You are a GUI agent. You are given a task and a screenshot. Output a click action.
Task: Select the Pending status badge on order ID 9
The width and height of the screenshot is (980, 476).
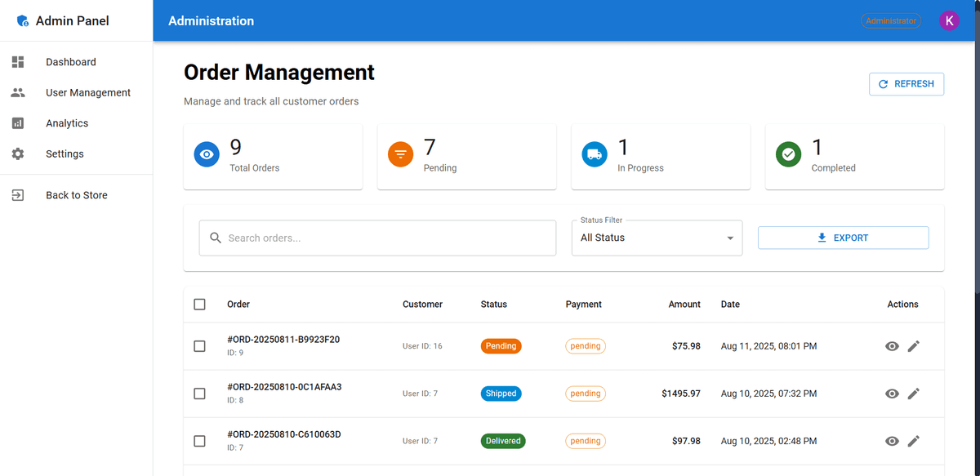point(501,346)
